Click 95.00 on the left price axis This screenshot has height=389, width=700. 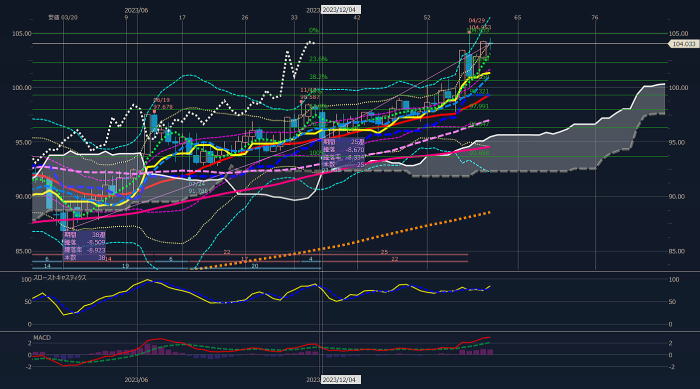23,142
